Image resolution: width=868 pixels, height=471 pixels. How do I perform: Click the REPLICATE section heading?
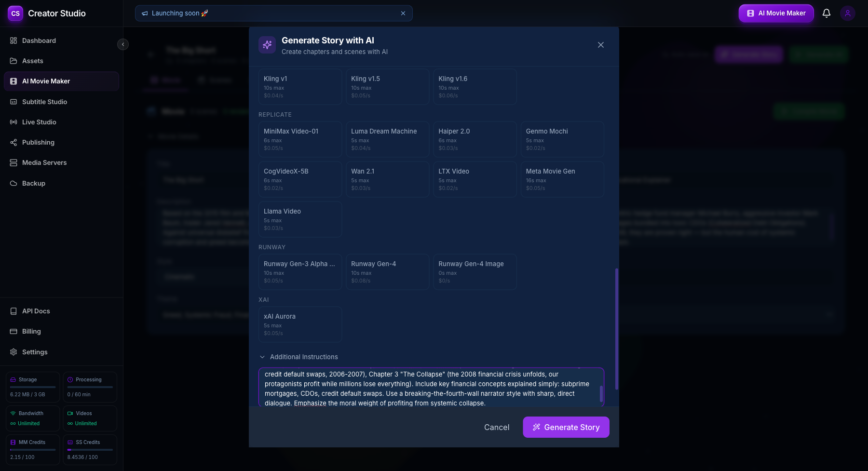[x=275, y=115]
